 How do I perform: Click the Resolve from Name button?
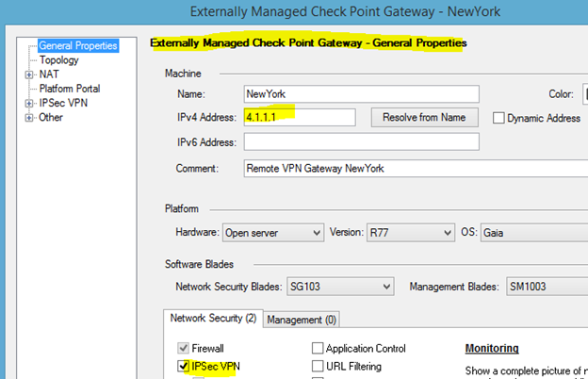(424, 118)
